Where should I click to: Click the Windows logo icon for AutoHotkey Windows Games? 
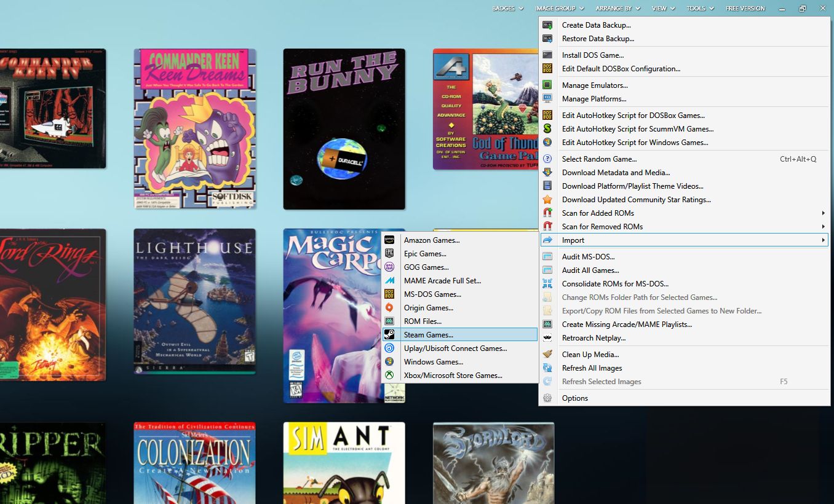[x=547, y=143]
